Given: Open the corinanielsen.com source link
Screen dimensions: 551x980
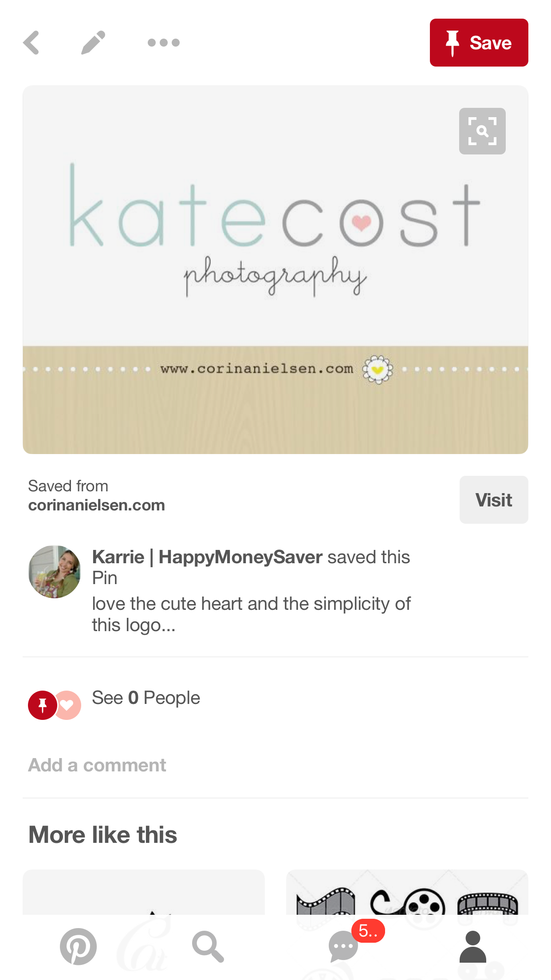Looking at the screenshot, I should pos(97,505).
